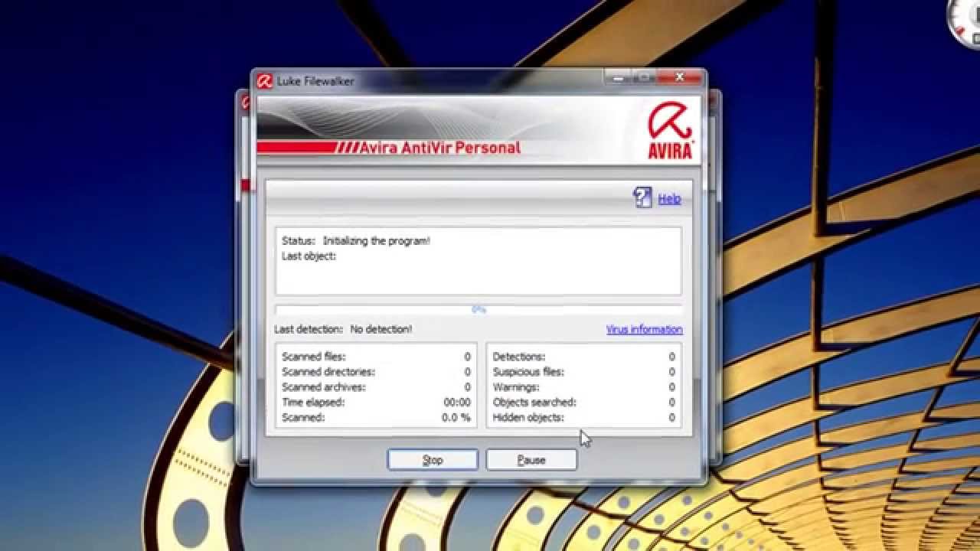980x551 pixels.
Task: Select the "Status:" label
Action: [299, 240]
